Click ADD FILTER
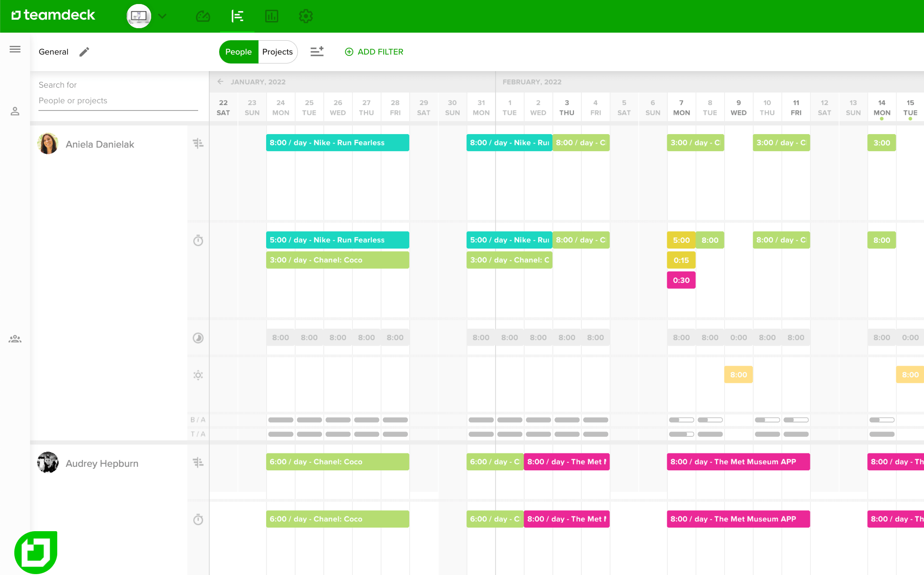 tap(374, 52)
